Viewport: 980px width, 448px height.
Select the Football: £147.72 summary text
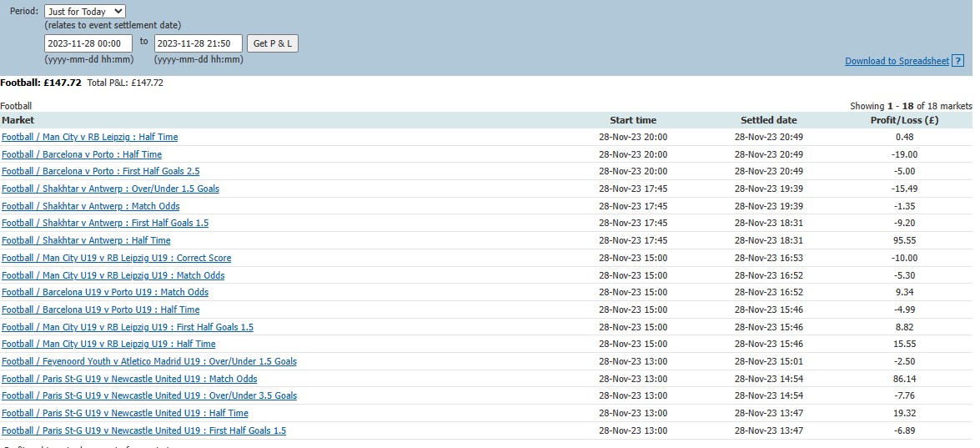pyautogui.click(x=41, y=83)
